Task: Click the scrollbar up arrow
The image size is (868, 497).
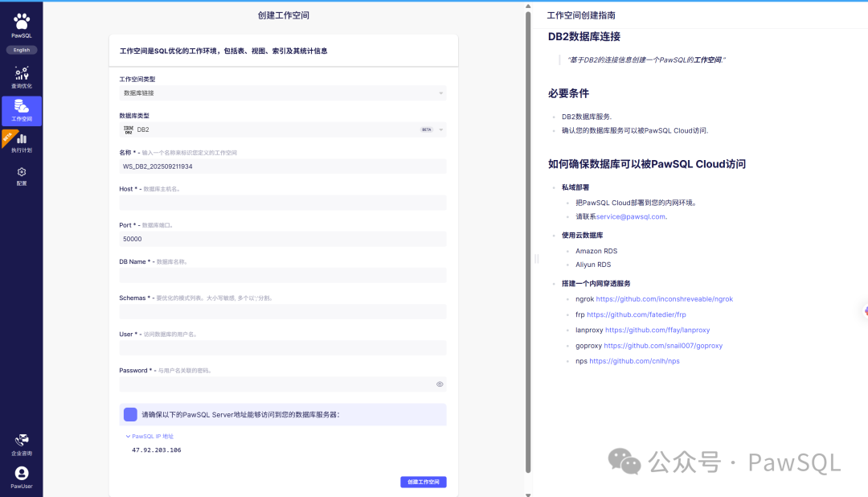Action: (528, 6)
